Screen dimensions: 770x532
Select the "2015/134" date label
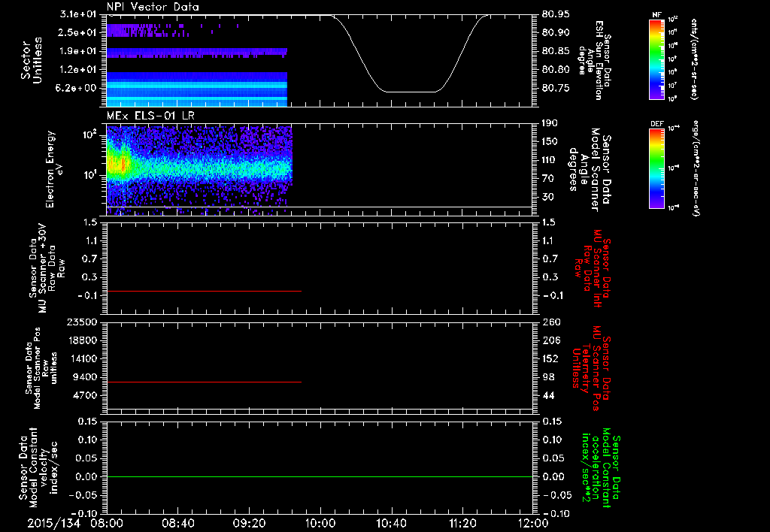tap(53, 523)
